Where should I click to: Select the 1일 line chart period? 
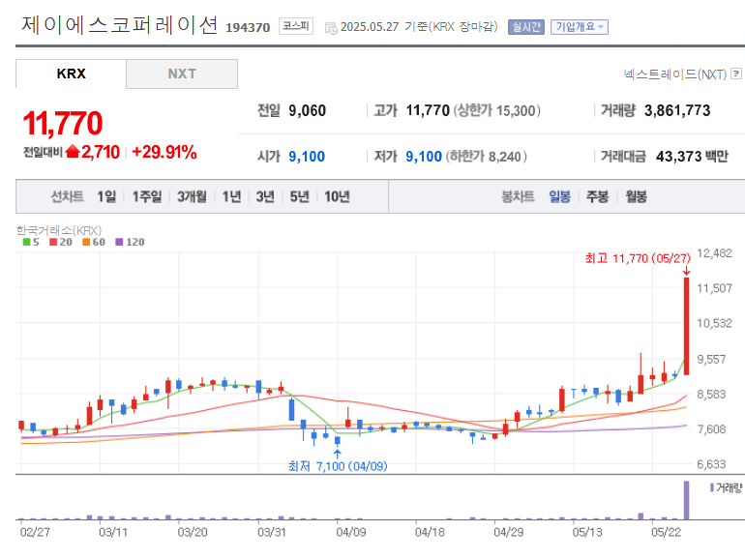(105, 196)
